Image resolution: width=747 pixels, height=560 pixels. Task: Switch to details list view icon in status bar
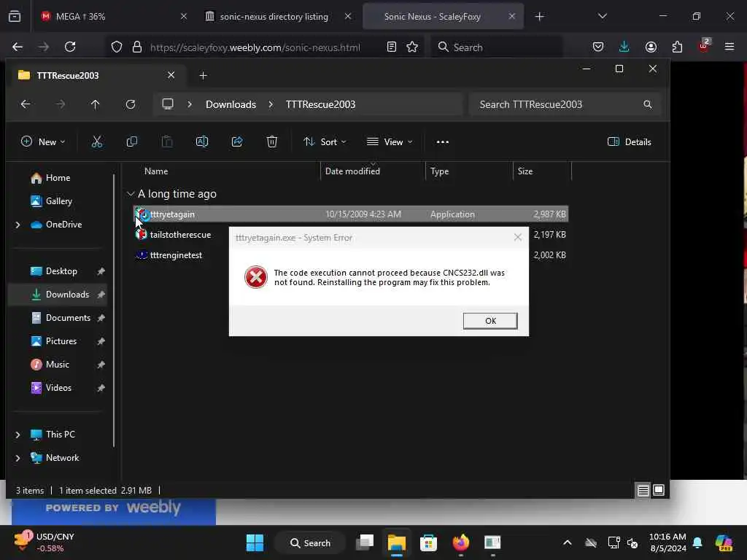643,490
